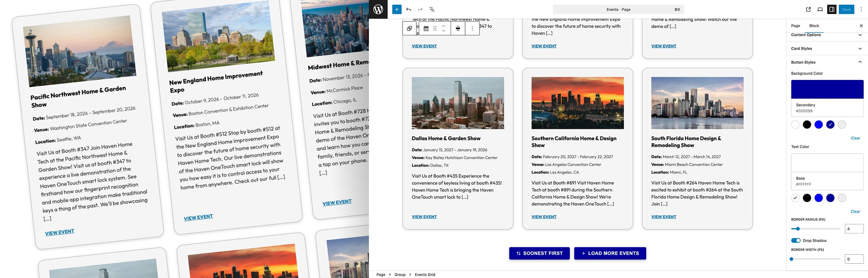Toggle the settings sidebar panel

(832, 9)
